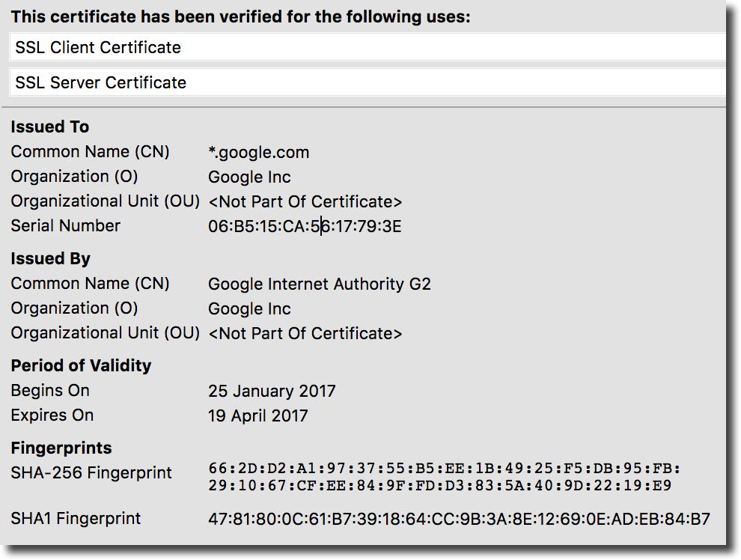Click Google Inc under Issued To

[x=249, y=177]
